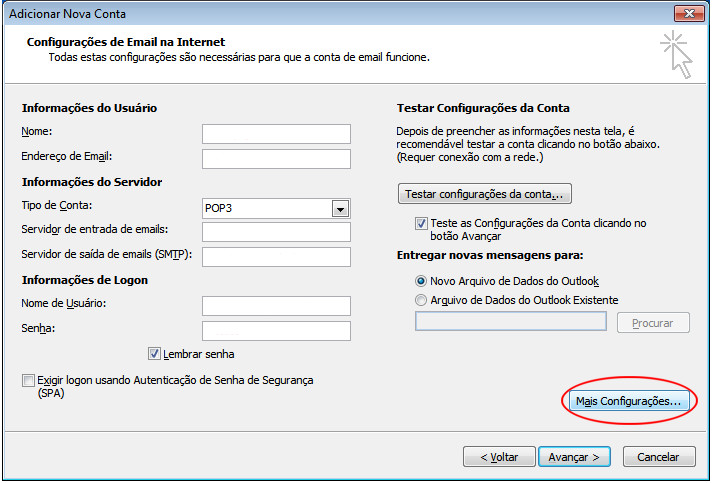Screen dimensions: 715x483
Task: Click Testar configurações da conta button
Action: (x=485, y=194)
